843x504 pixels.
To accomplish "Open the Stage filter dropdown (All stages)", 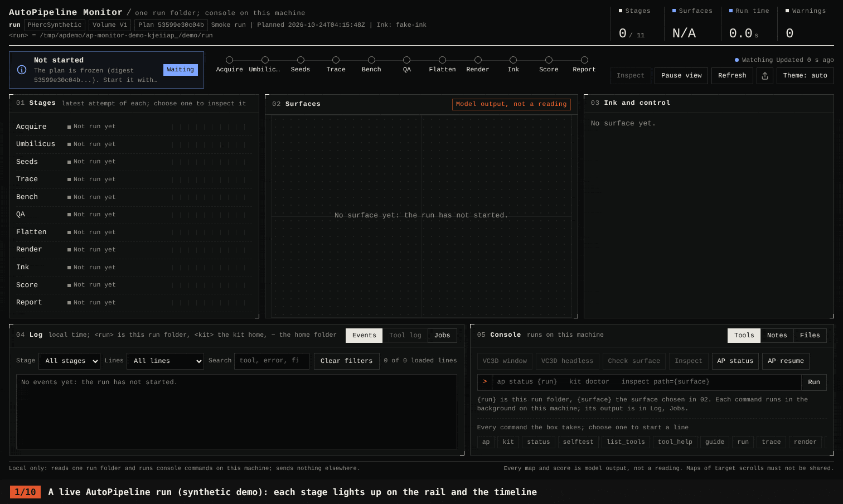I will [x=69, y=361].
